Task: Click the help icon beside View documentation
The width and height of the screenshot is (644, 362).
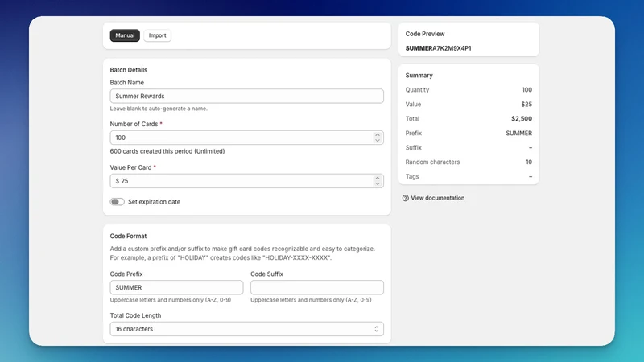Action: point(406,198)
